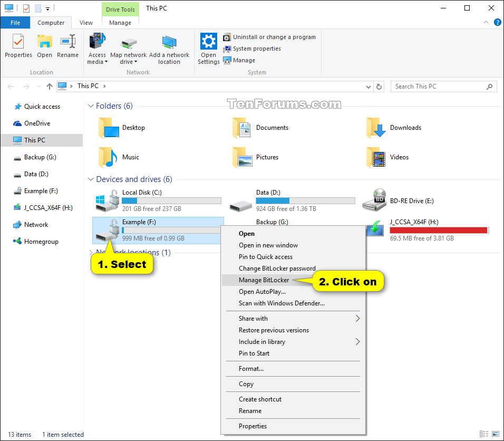Expand the Share with submenu arrow
Viewport: 504px width, 441px height.
pyautogui.click(x=357, y=319)
